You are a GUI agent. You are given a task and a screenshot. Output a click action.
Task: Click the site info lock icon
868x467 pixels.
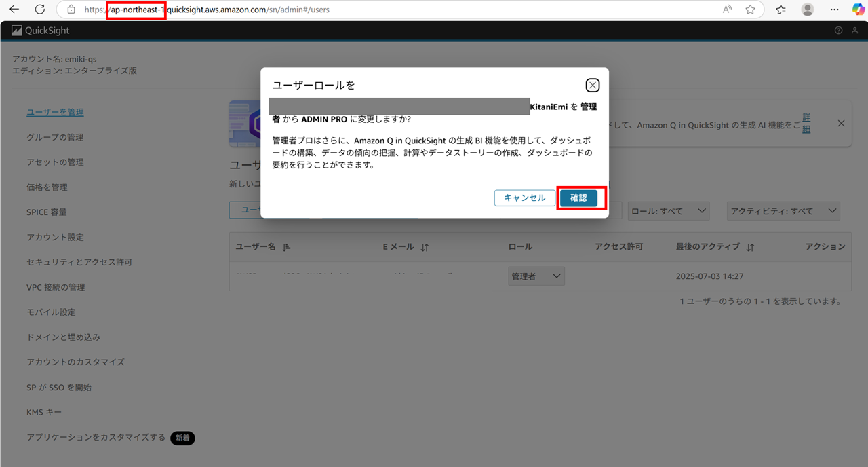click(x=71, y=10)
